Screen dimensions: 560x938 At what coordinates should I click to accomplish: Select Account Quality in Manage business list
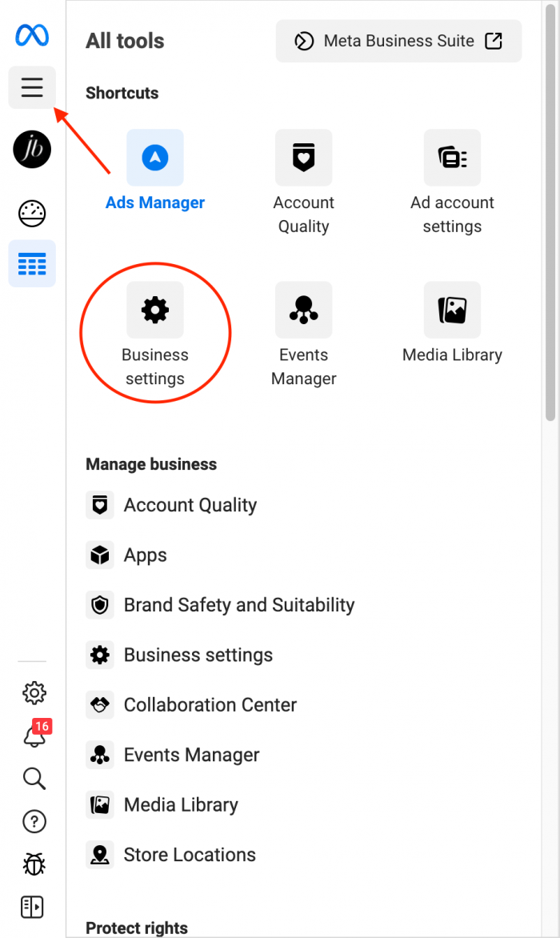pyautogui.click(x=171, y=505)
